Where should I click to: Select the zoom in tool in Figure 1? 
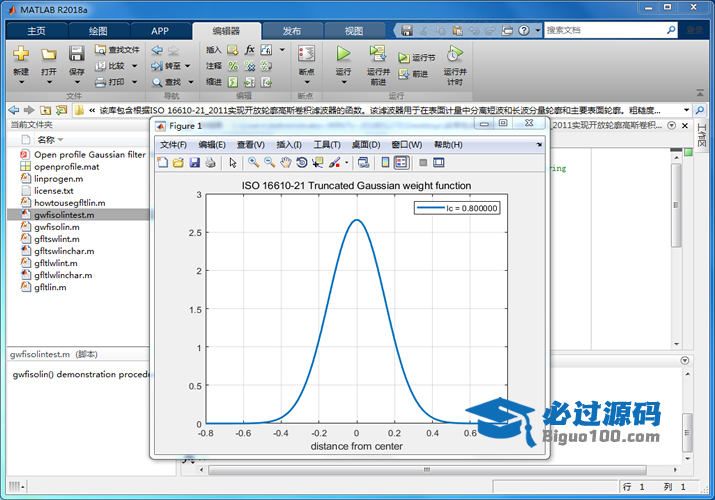(x=254, y=163)
